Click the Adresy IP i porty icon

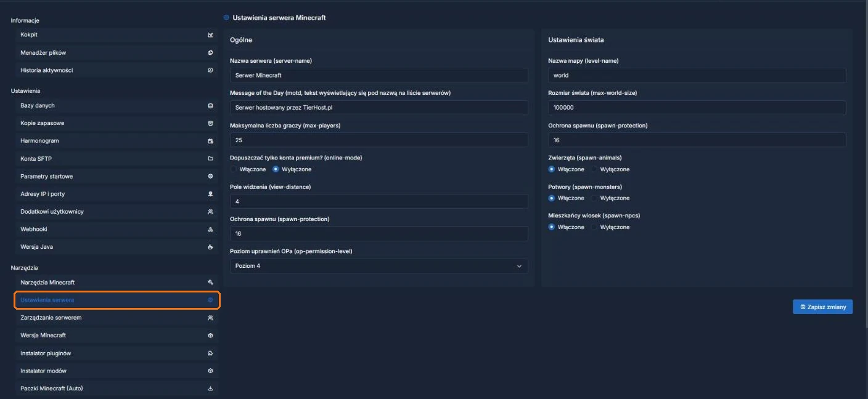210,194
